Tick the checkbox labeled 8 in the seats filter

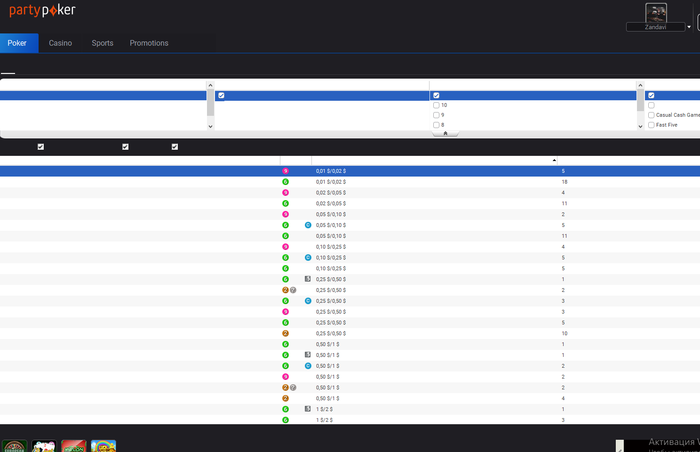click(x=436, y=125)
